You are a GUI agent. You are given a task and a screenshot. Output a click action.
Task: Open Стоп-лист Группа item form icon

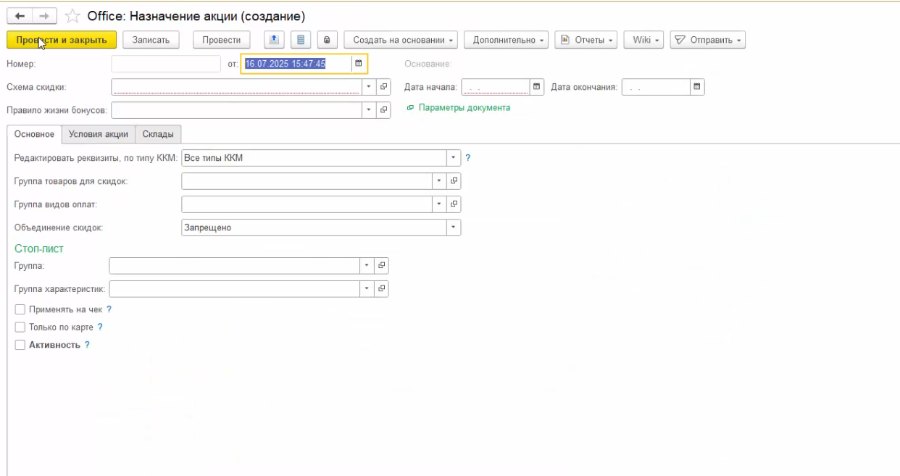tap(381, 265)
